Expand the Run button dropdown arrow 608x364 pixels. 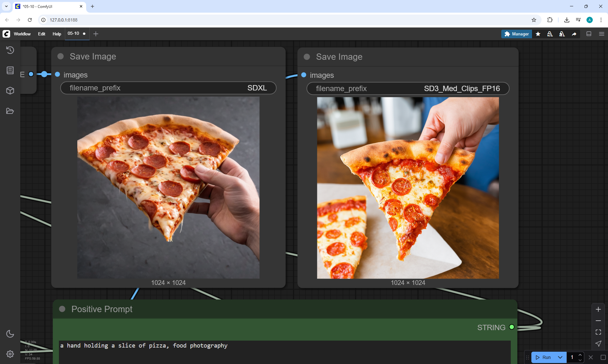click(x=560, y=357)
